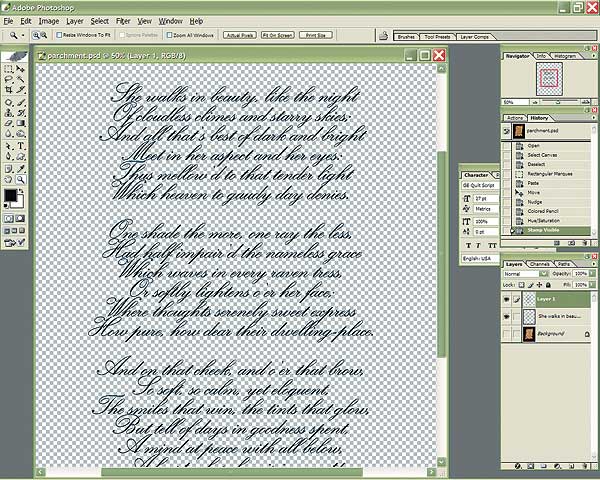Toggle Lock all padlock in Layers panel

point(548,285)
